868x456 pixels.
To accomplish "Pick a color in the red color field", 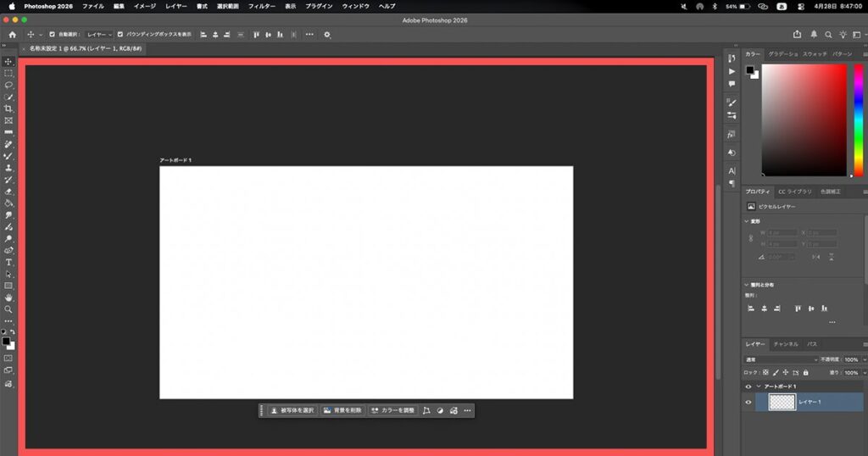I will 804,120.
